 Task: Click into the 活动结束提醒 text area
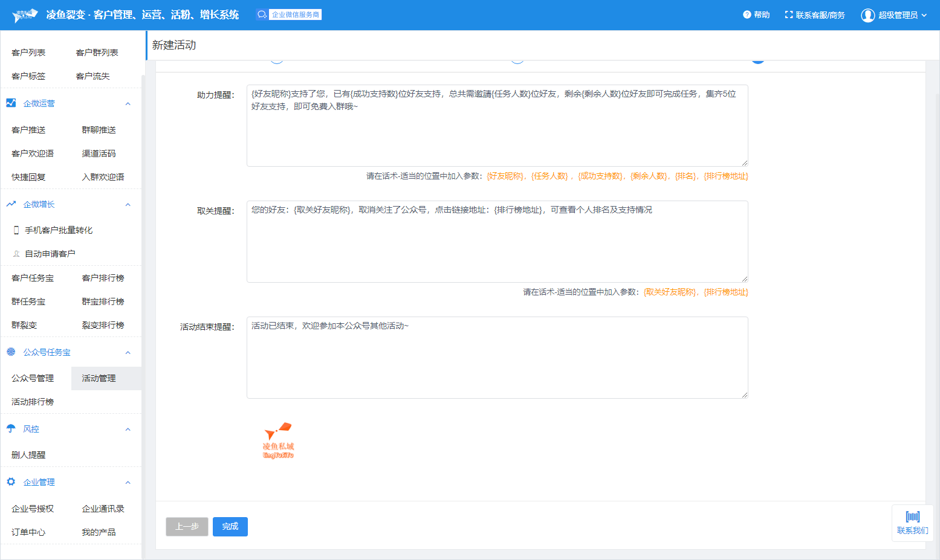pos(497,358)
